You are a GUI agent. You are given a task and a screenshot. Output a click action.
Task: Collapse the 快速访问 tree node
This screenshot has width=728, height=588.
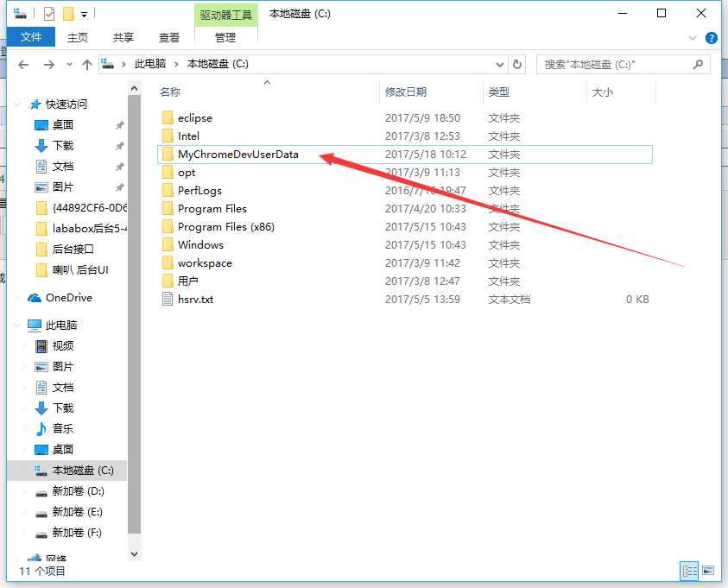(17, 104)
